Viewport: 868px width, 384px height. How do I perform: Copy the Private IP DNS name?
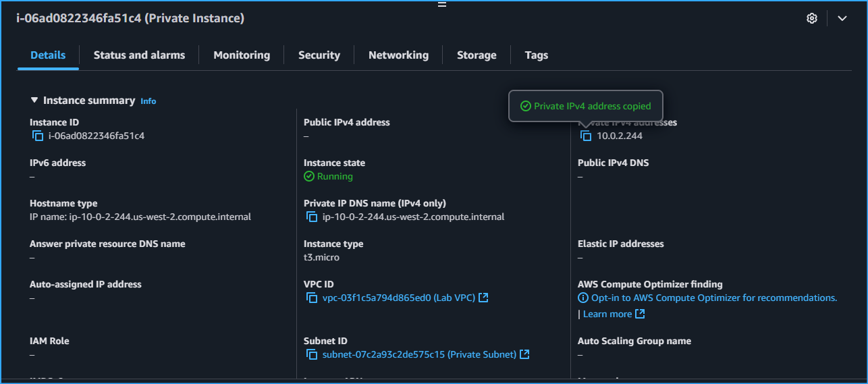312,217
